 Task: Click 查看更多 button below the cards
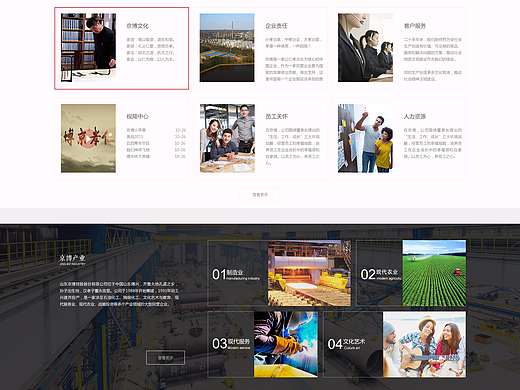pos(260,195)
